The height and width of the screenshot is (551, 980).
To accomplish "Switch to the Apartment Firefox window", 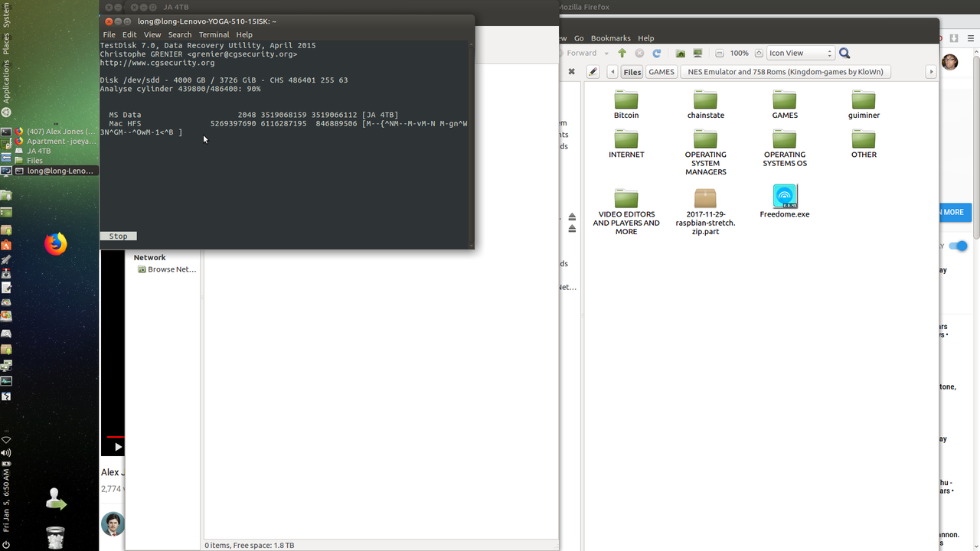I will click(x=55, y=142).
